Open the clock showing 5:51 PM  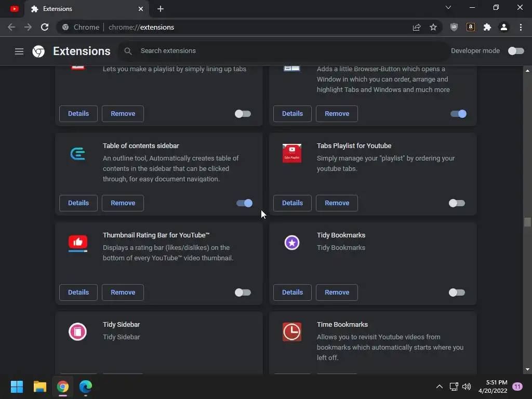[493, 387]
